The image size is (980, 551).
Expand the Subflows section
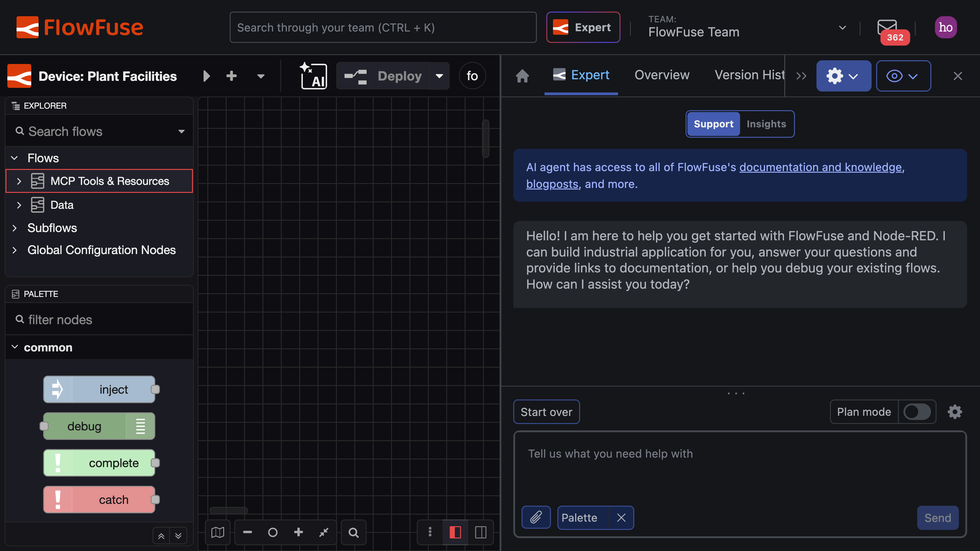(x=14, y=228)
